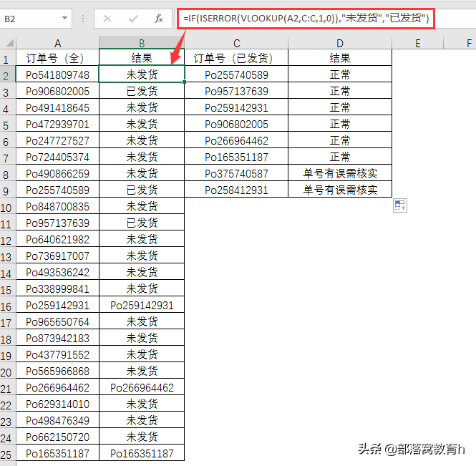Screen dimensions: 476x466
Task: Select cell Po375740587
Action: coord(236,173)
